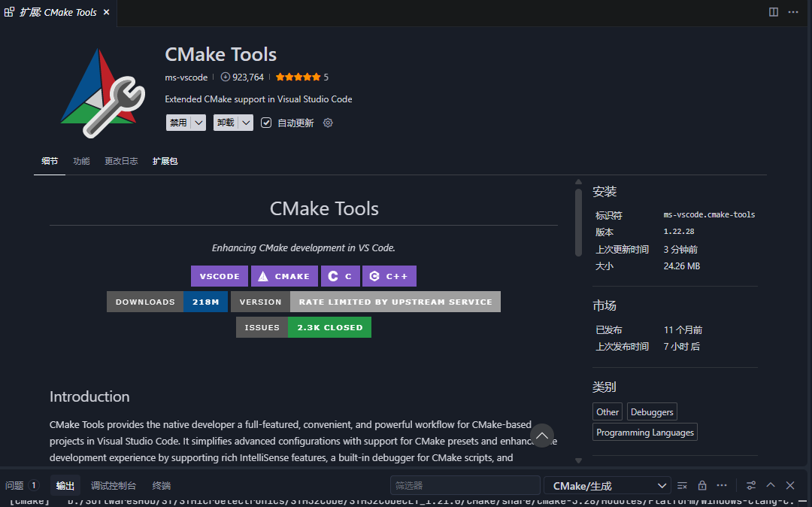The height and width of the screenshot is (507, 812).
Task: Click the VSCODE badge
Action: coord(220,276)
